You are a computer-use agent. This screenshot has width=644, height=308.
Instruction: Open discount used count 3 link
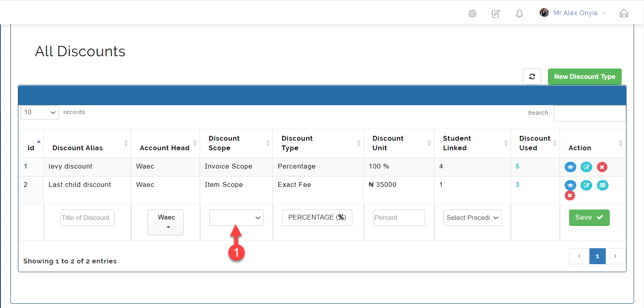click(x=517, y=185)
